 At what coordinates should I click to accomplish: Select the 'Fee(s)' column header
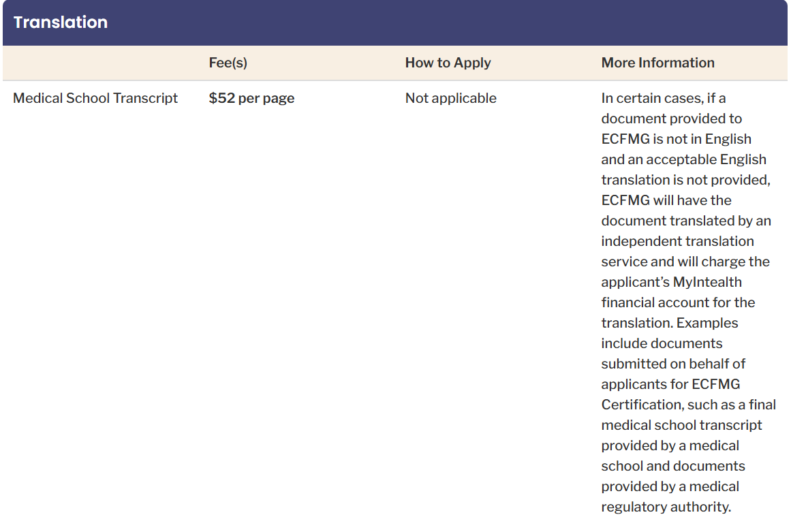tap(228, 63)
